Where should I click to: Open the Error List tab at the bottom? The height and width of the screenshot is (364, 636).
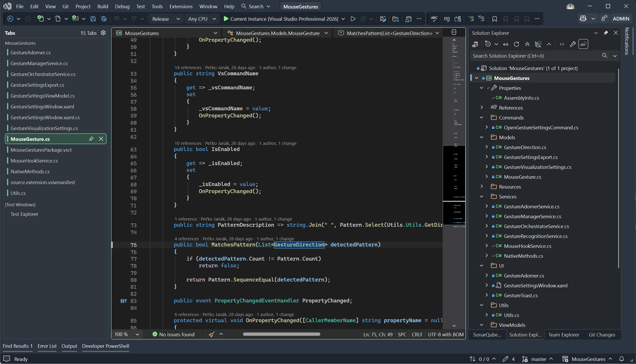[47, 346]
